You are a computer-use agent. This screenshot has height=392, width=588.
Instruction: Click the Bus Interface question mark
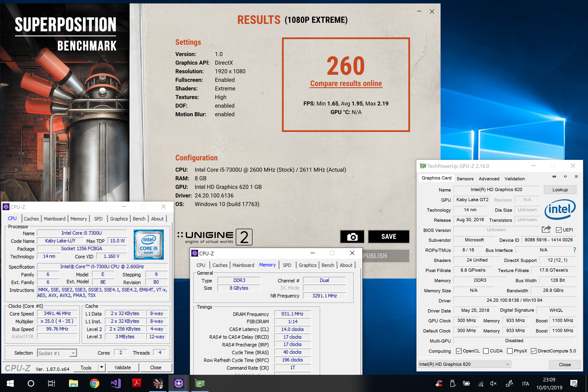coord(574,250)
